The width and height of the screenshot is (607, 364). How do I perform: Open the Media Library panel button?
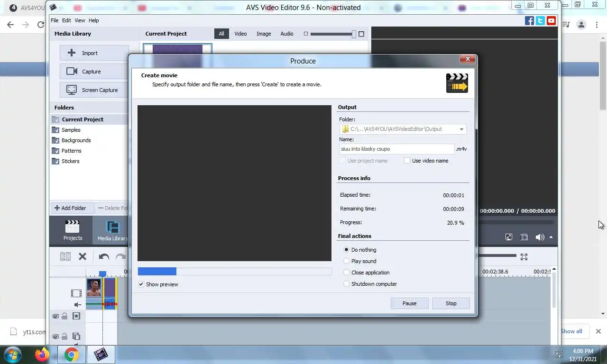[x=112, y=230]
